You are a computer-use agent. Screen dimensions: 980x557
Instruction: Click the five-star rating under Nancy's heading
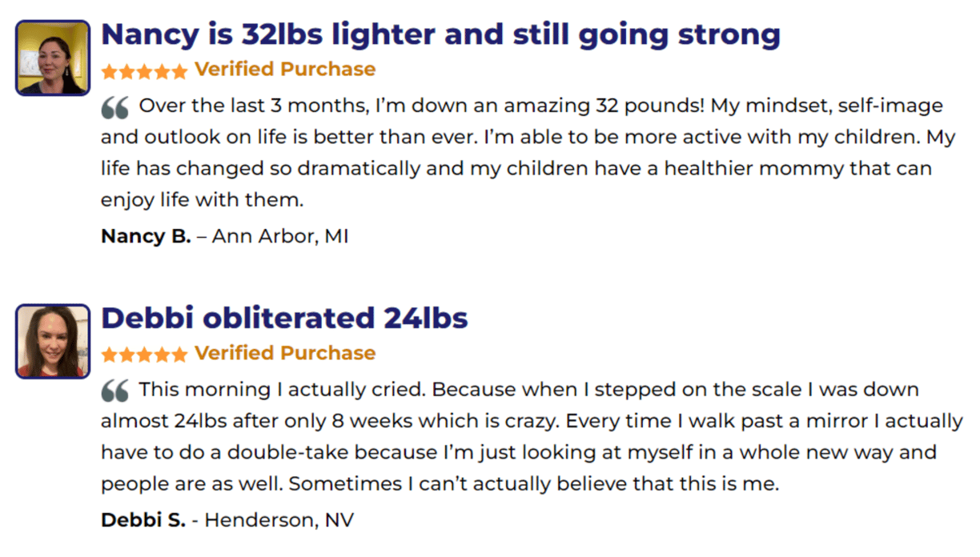tap(145, 71)
